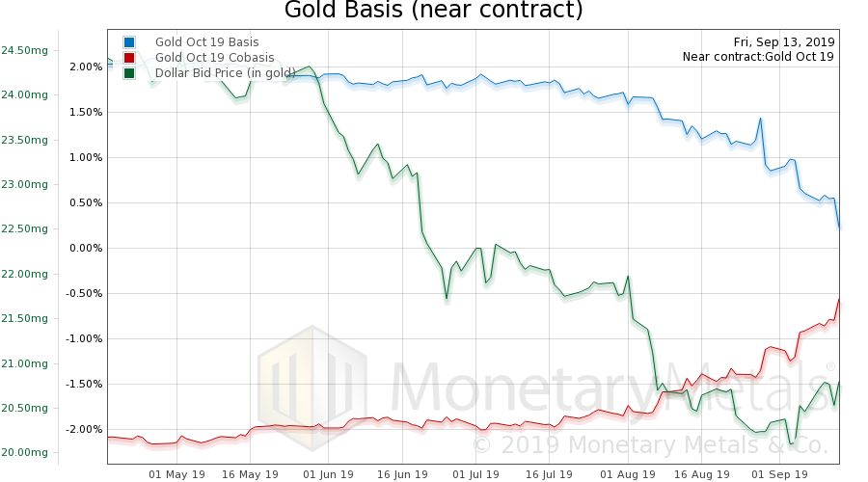Click the red Gold Oct 19 Cobasis swatch
Image resolution: width=868 pixels, height=482 pixels.
tap(129, 58)
